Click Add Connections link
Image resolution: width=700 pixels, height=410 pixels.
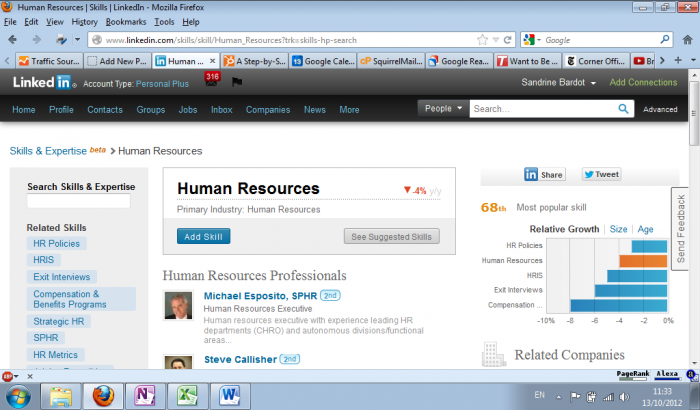[x=643, y=83]
